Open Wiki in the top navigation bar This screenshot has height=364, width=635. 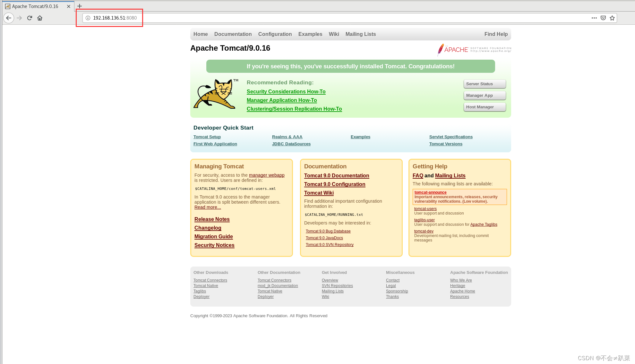click(x=334, y=34)
